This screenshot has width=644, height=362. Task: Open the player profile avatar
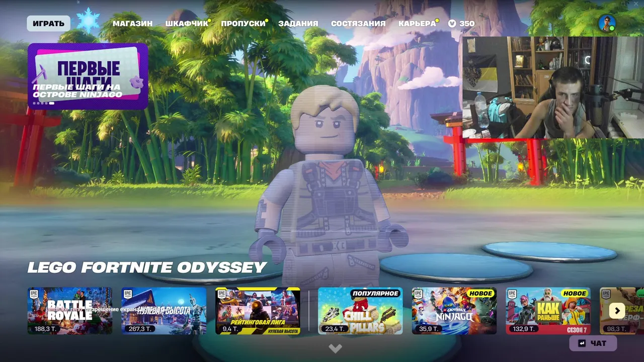(607, 23)
